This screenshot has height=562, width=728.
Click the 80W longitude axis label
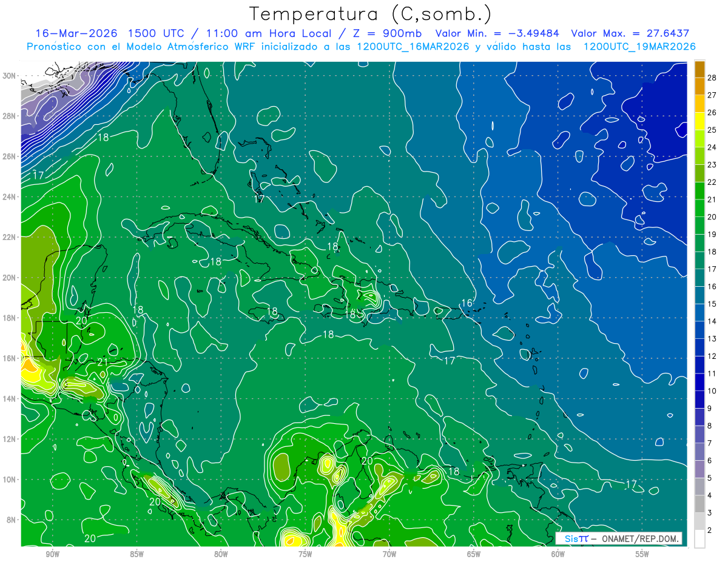click(221, 554)
